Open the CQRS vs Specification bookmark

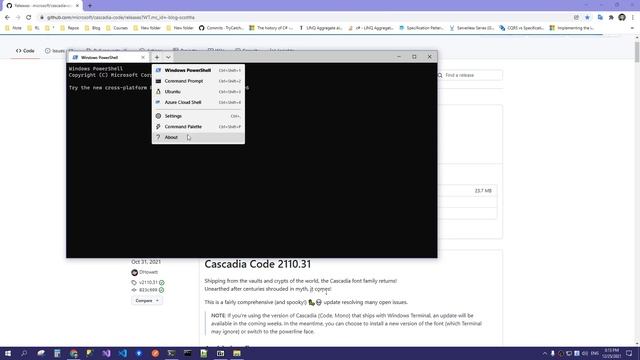[522, 28]
